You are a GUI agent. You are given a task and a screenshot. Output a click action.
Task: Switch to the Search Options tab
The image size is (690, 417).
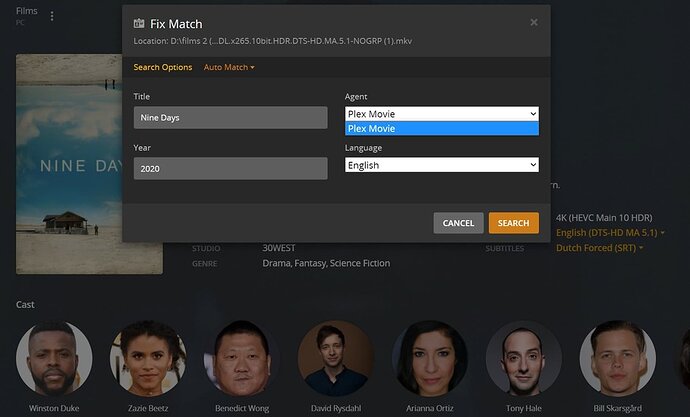pos(163,67)
